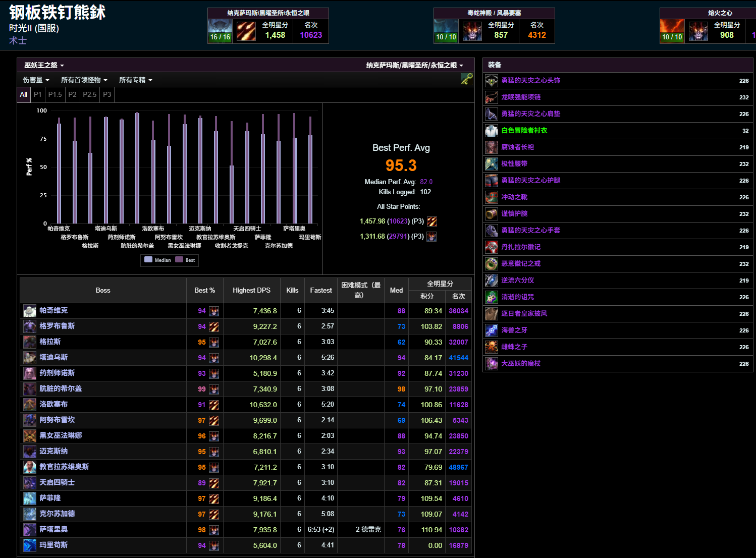The height and width of the screenshot is (558, 756).
Task: Click the wand icon beside 大巫妖的魔杖
Action: (492, 364)
